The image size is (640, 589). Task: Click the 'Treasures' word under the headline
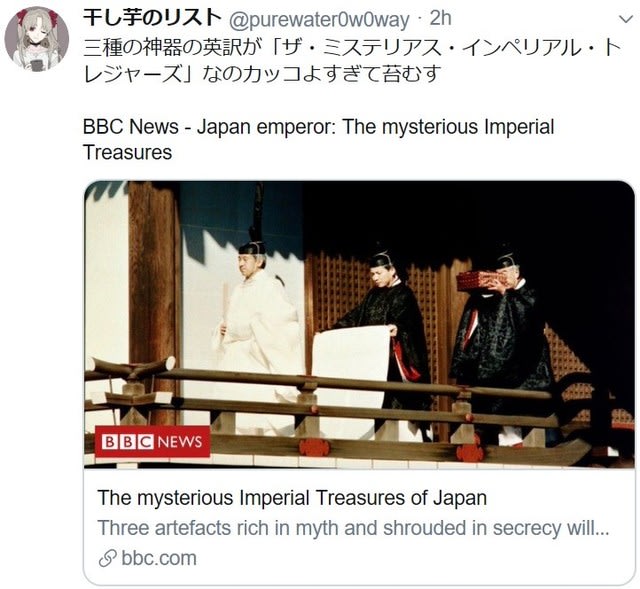pos(127,152)
